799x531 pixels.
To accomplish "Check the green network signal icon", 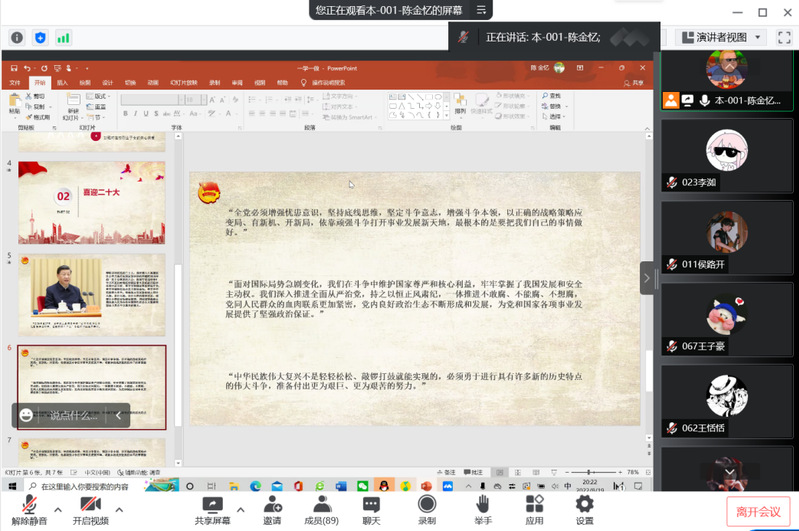I will (63, 37).
